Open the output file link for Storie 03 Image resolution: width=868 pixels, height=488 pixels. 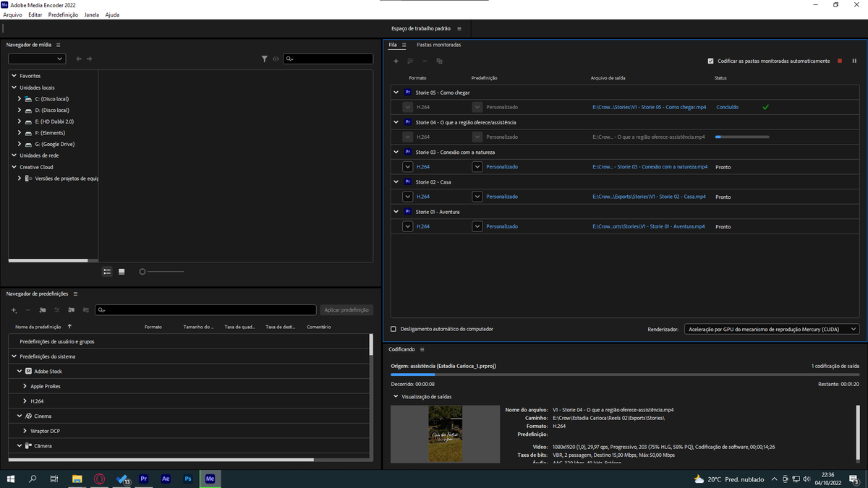click(650, 167)
